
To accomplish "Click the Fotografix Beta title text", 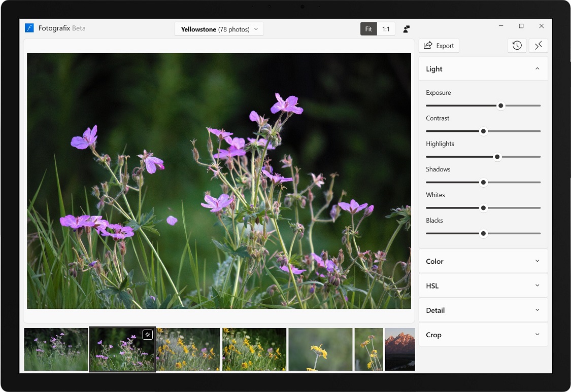I will pos(62,28).
